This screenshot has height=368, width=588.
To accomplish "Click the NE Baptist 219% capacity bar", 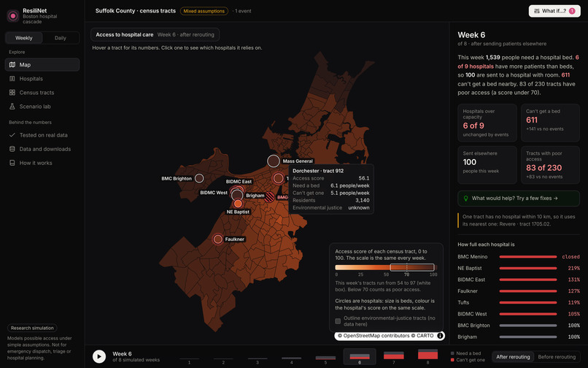I will [528, 268].
